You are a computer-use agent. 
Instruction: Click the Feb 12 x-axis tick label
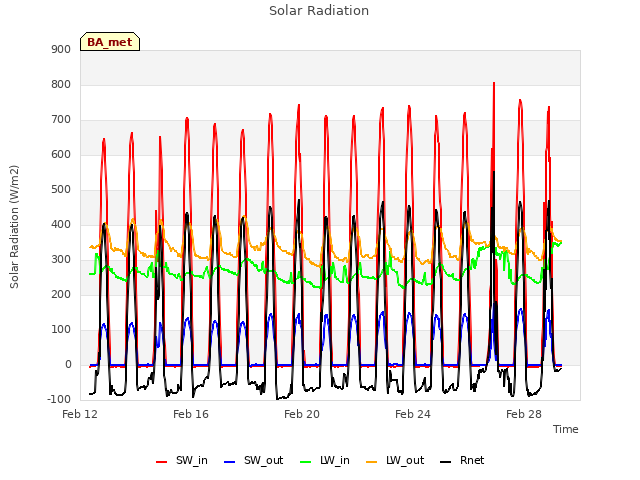pos(80,414)
